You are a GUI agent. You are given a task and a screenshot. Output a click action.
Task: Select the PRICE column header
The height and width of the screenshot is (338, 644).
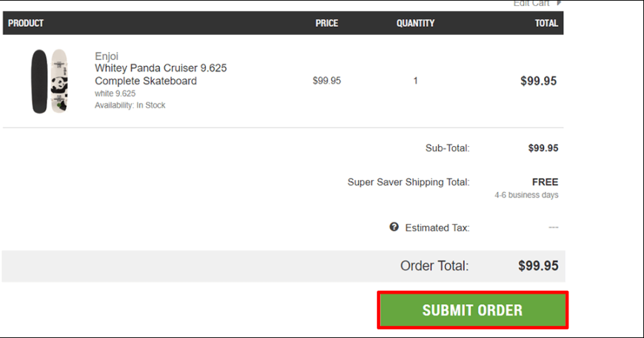click(327, 23)
